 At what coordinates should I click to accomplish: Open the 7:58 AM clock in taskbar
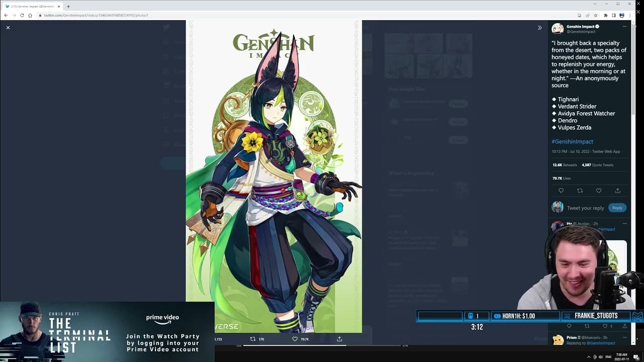tap(622, 356)
